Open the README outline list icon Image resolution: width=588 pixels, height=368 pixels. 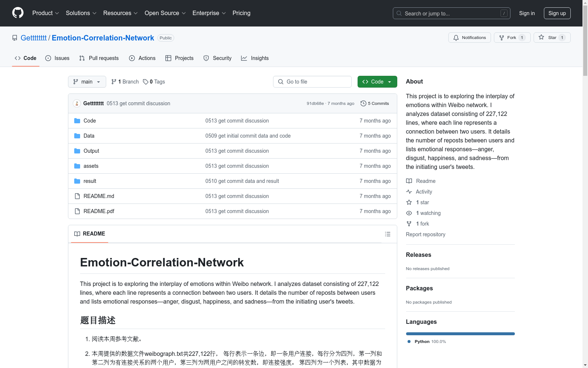click(388, 234)
